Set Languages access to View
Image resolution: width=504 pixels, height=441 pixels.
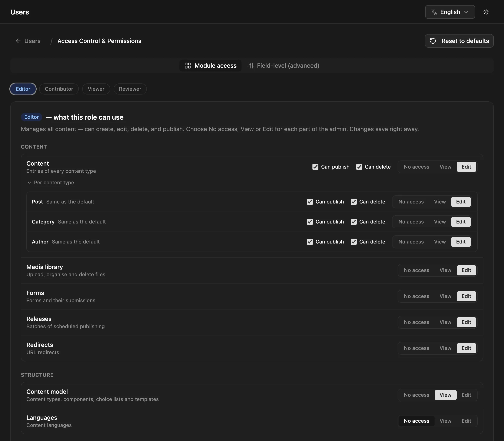tap(445, 421)
